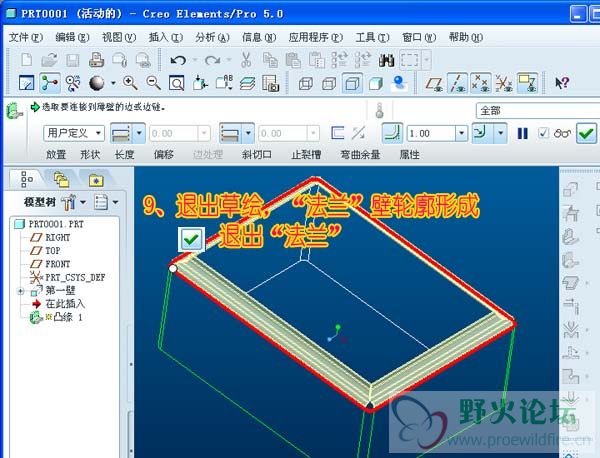Image resolution: width=600 pixels, height=458 pixels.
Task: Click the 全部 filter input field
Action: pyautogui.click(x=538, y=111)
